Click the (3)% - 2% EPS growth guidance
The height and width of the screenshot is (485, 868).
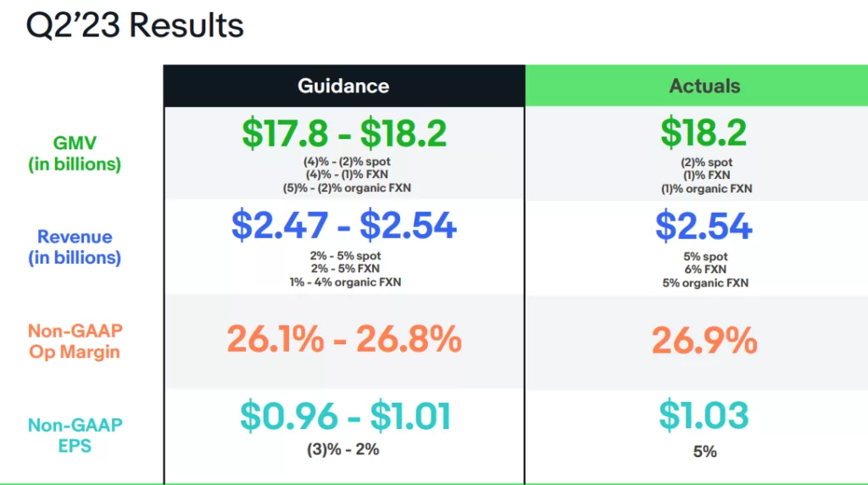pos(343,450)
